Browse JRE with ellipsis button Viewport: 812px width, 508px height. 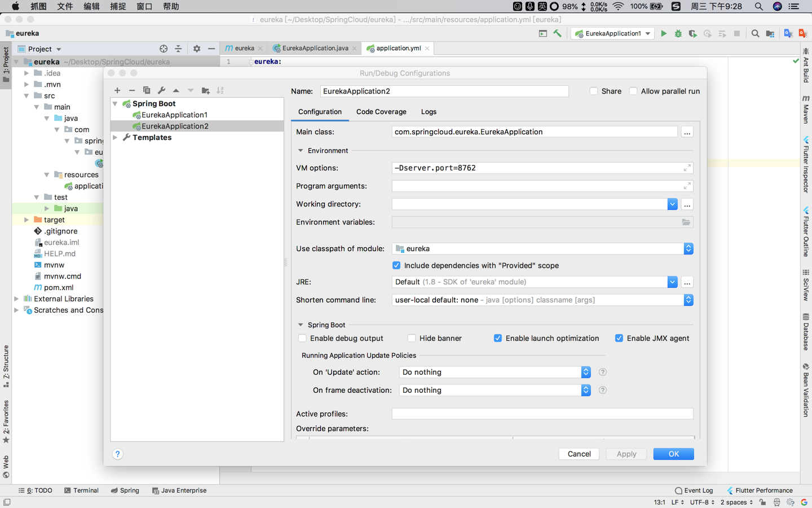687,282
